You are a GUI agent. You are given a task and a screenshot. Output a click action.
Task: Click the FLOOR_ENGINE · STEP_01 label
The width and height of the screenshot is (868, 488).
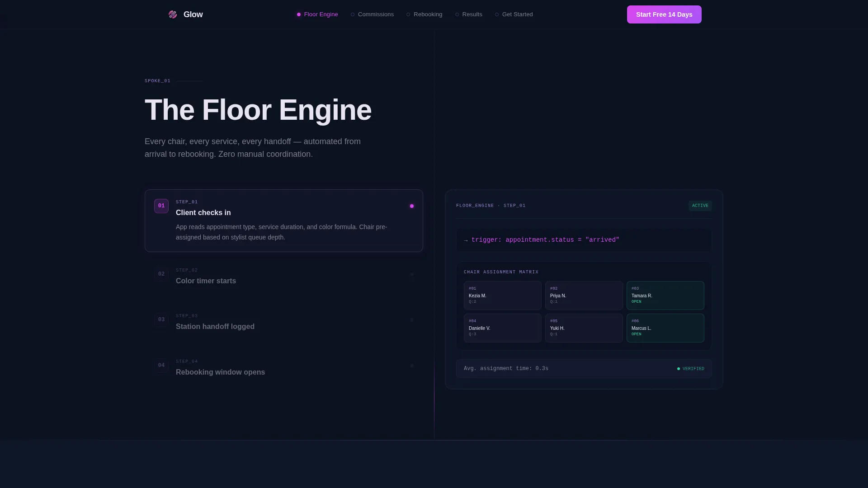click(x=491, y=206)
